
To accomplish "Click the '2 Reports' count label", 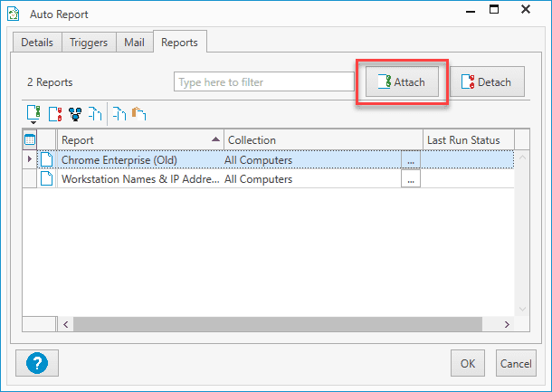I will (50, 82).
